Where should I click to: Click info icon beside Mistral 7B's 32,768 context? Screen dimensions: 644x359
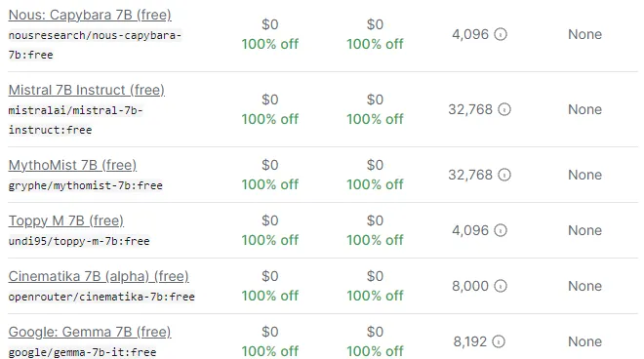tap(503, 109)
